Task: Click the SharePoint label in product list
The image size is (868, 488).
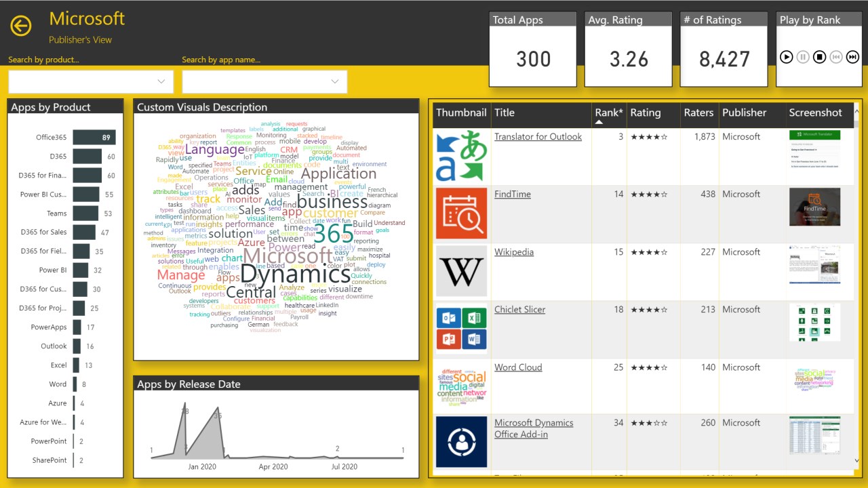Action: (x=49, y=460)
